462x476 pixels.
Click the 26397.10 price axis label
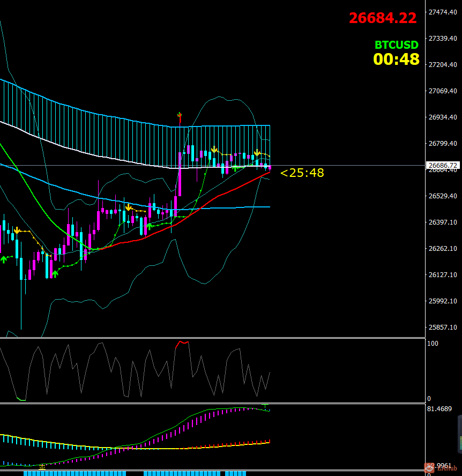pos(443,222)
